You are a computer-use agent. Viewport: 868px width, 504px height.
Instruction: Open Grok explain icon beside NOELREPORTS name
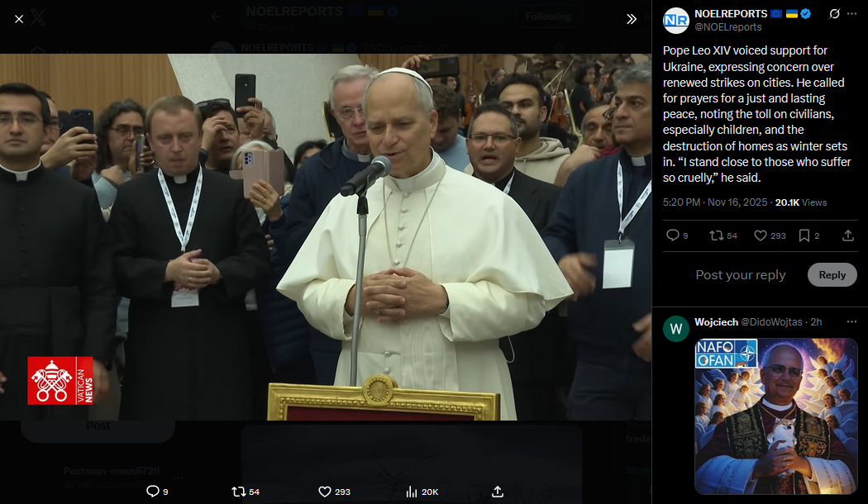point(834,14)
